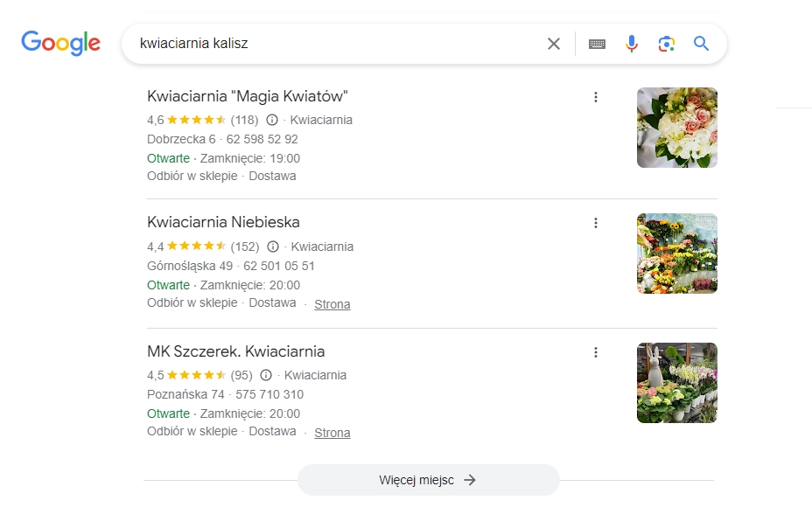This screenshot has width=812, height=528.
Task: Click the blue magnifier search button
Action: (x=701, y=44)
